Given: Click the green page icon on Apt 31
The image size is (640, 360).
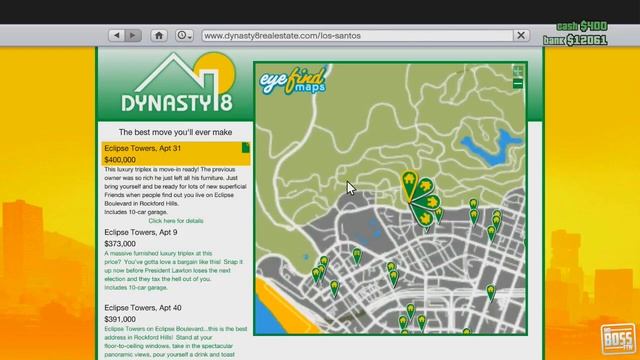Looking at the screenshot, I should point(245,147).
